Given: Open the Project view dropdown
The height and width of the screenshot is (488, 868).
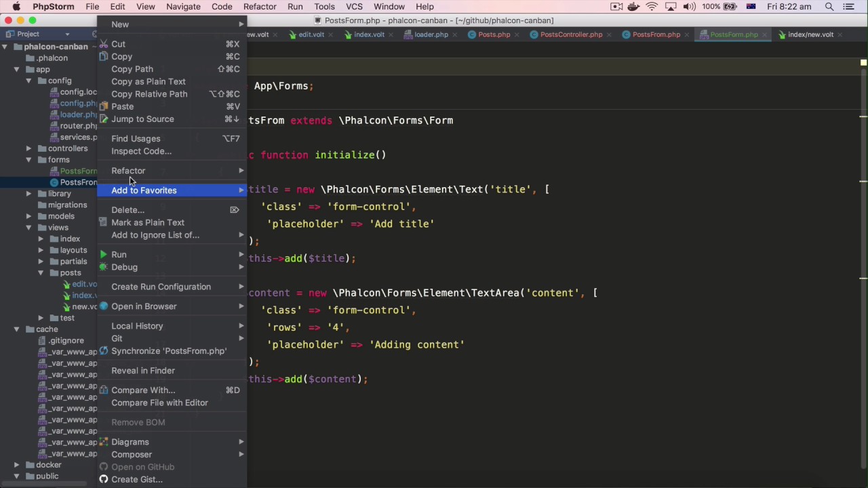Looking at the screenshot, I should [67, 34].
